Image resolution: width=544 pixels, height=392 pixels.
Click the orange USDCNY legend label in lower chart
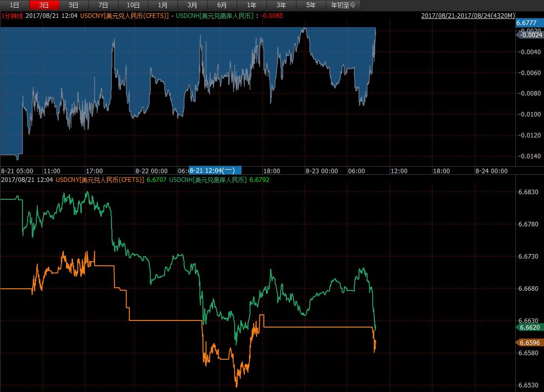point(100,180)
